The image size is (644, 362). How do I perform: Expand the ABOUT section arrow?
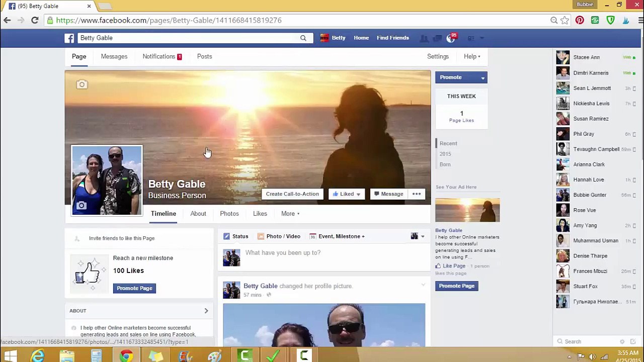click(x=206, y=311)
